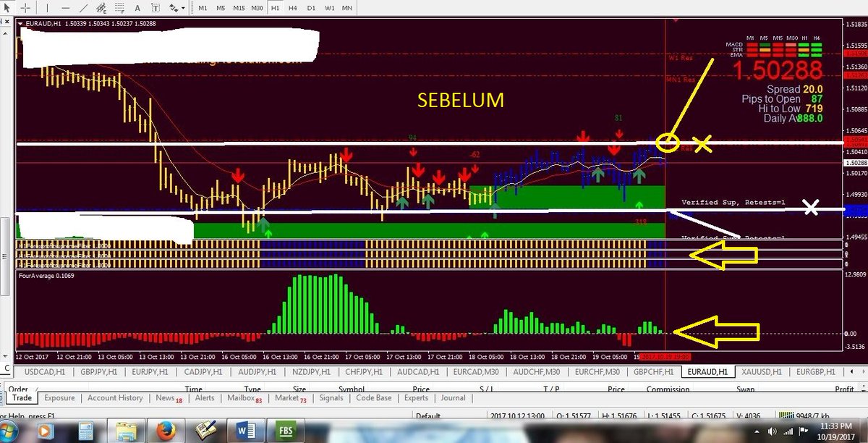Open the Experts terminal tab

point(416,397)
